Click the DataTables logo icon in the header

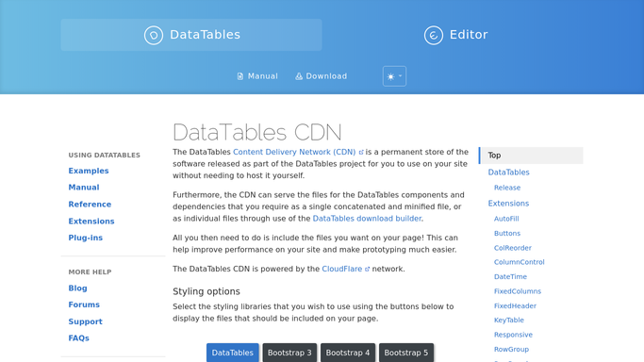[154, 35]
